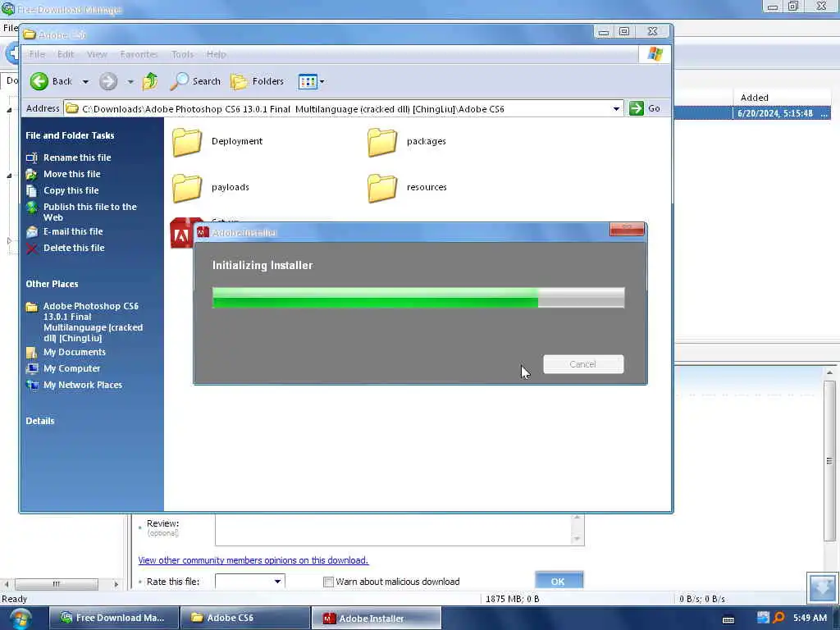The height and width of the screenshot is (630, 840).
Task: Switch to Free Download Manager taskbar button
Action: tap(114, 618)
